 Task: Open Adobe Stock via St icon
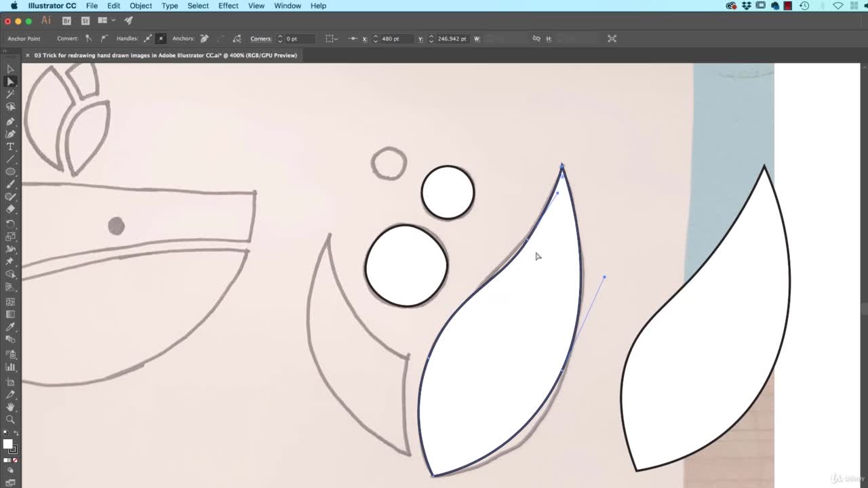pos(85,21)
